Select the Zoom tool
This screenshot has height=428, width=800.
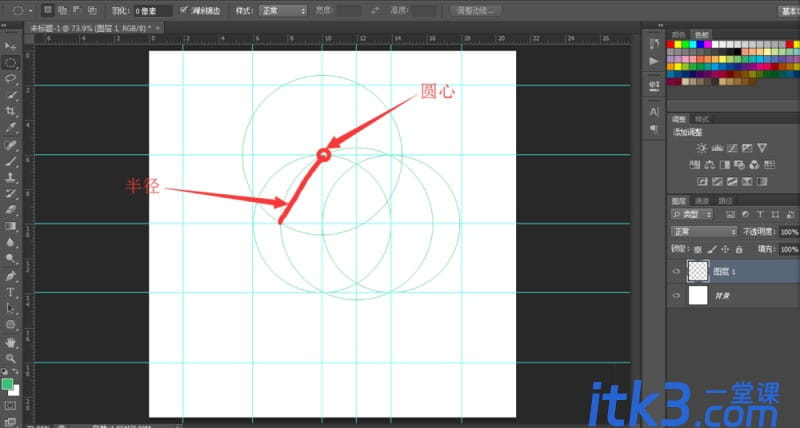(10, 358)
